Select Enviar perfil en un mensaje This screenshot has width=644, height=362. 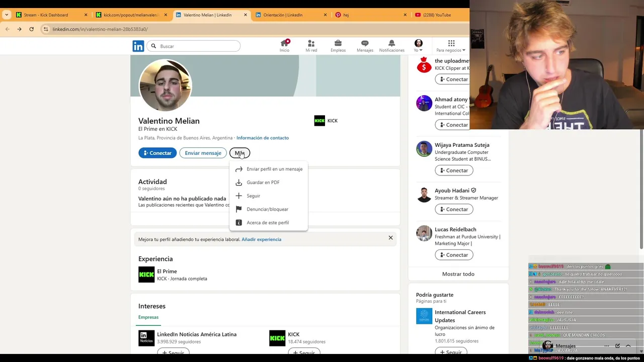coord(269,169)
